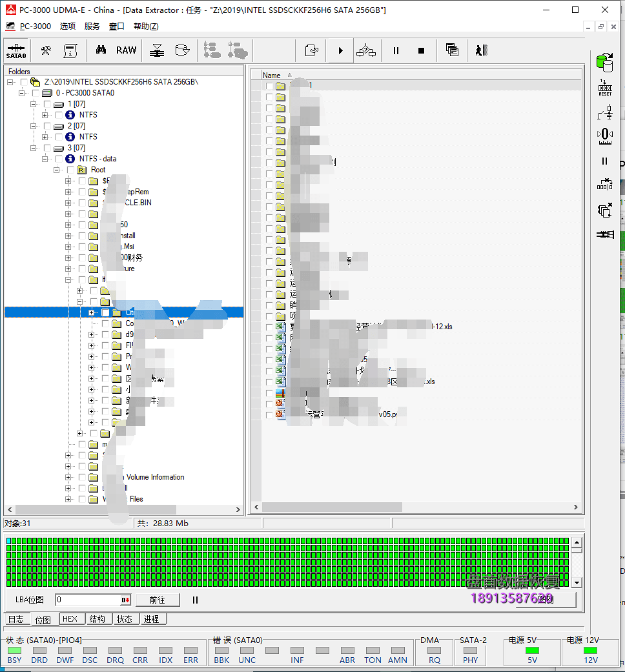Click the script scroll toolbar icon
The width and height of the screenshot is (625, 672).
[x=70, y=50]
